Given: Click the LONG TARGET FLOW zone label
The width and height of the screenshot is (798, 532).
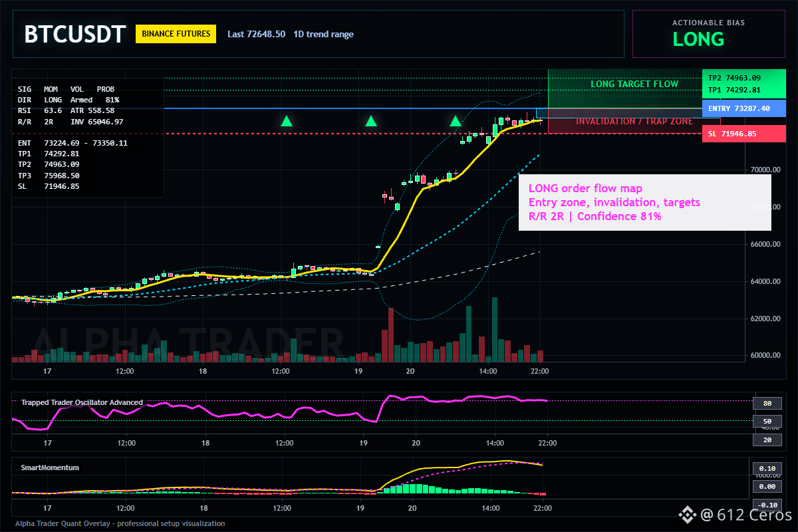Looking at the screenshot, I should click(x=634, y=84).
